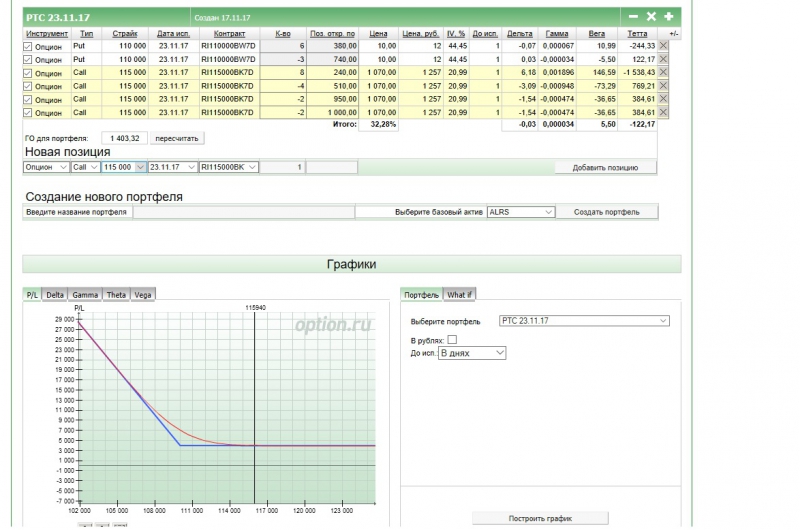
Task: Click the X icon in portfolio header
Action: 650,17
